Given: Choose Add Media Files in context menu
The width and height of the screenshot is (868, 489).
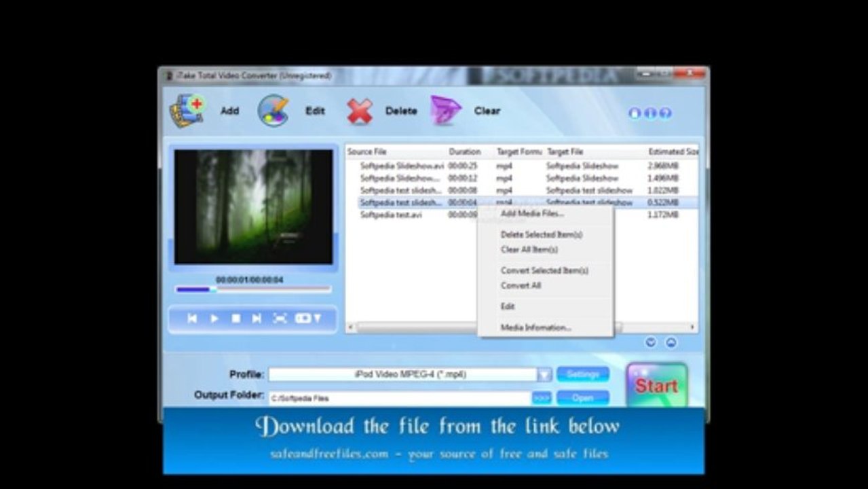Looking at the screenshot, I should click(533, 213).
